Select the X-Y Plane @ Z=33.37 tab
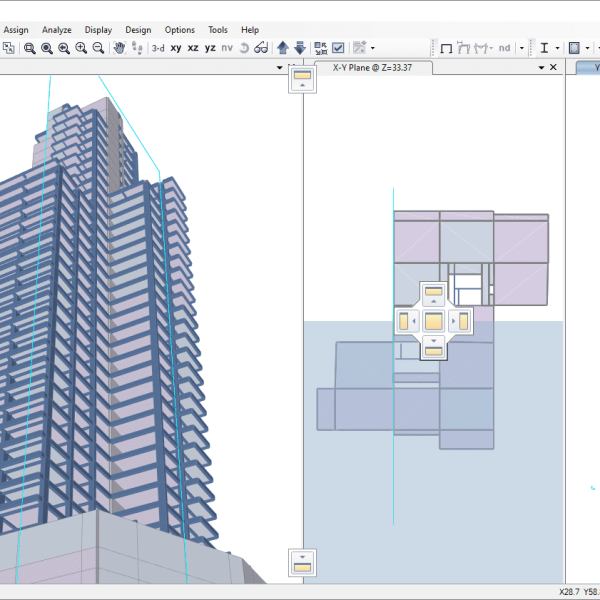 pos(371,67)
